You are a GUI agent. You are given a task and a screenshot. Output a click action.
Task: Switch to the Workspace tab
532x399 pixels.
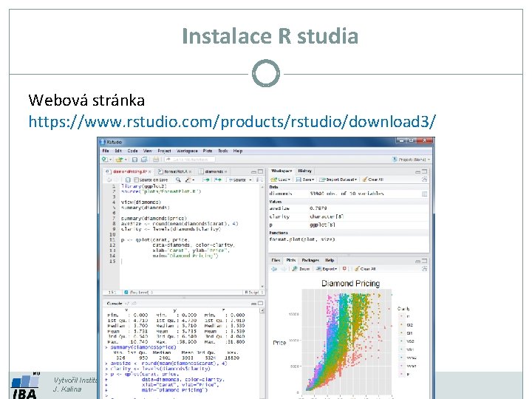tap(282, 171)
